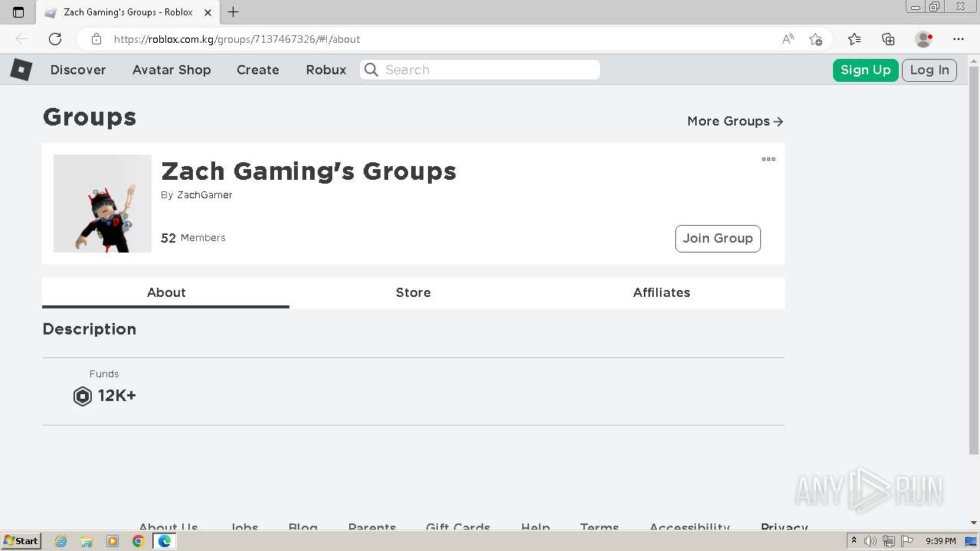Open the Collections icon
980x551 pixels.
coord(888,39)
